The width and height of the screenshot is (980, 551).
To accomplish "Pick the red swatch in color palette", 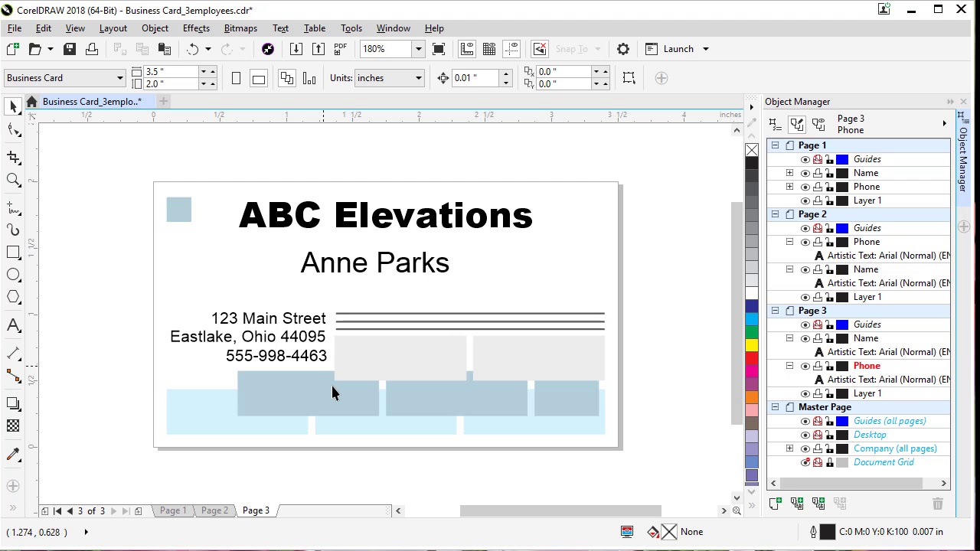I will coord(752,357).
